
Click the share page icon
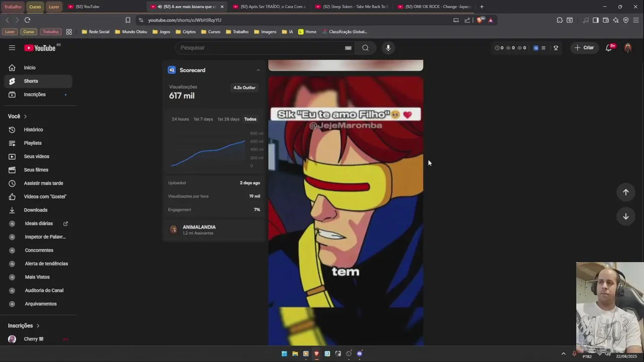click(x=467, y=20)
